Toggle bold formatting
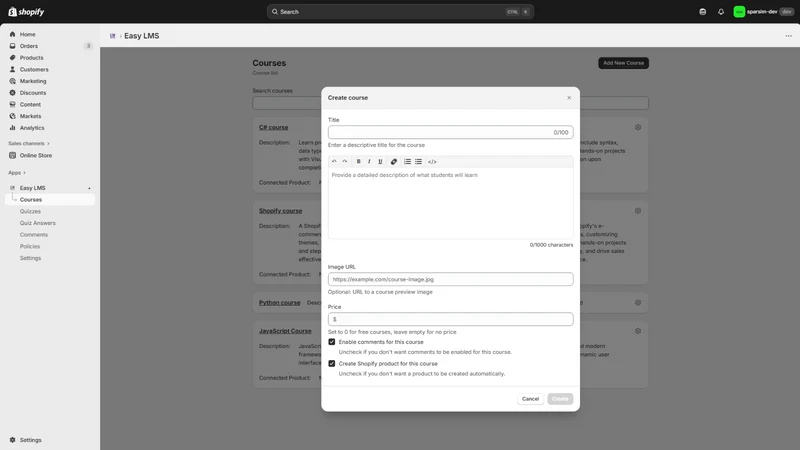Viewport: 800px width, 450px height. pos(359,162)
